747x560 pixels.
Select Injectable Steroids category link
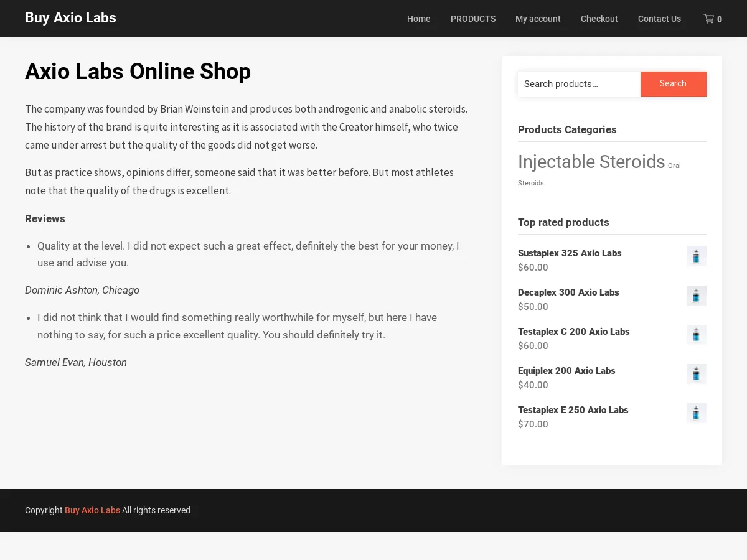pyautogui.click(x=591, y=162)
